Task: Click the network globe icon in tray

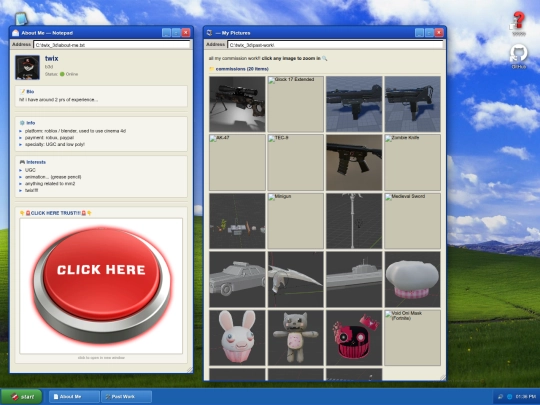Action: tap(509, 397)
